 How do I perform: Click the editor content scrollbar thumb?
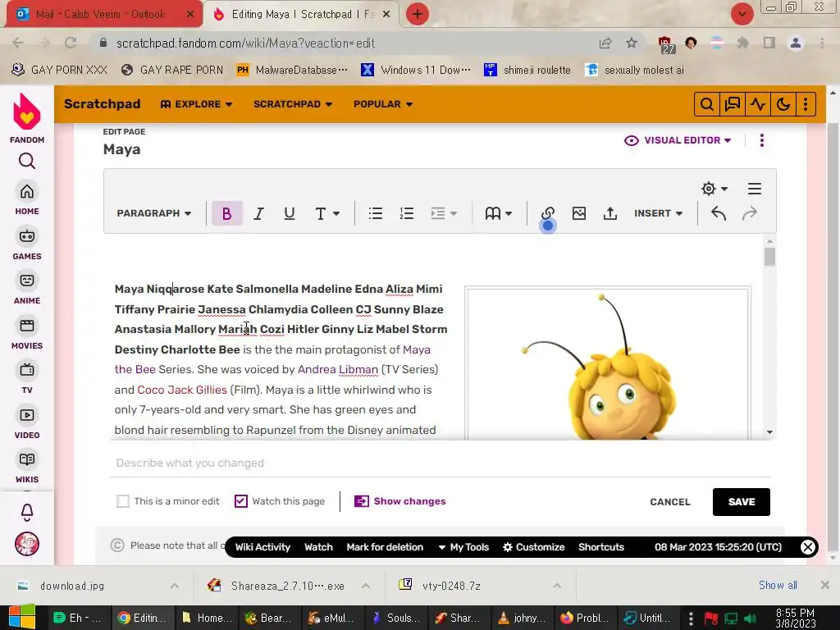tap(769, 257)
